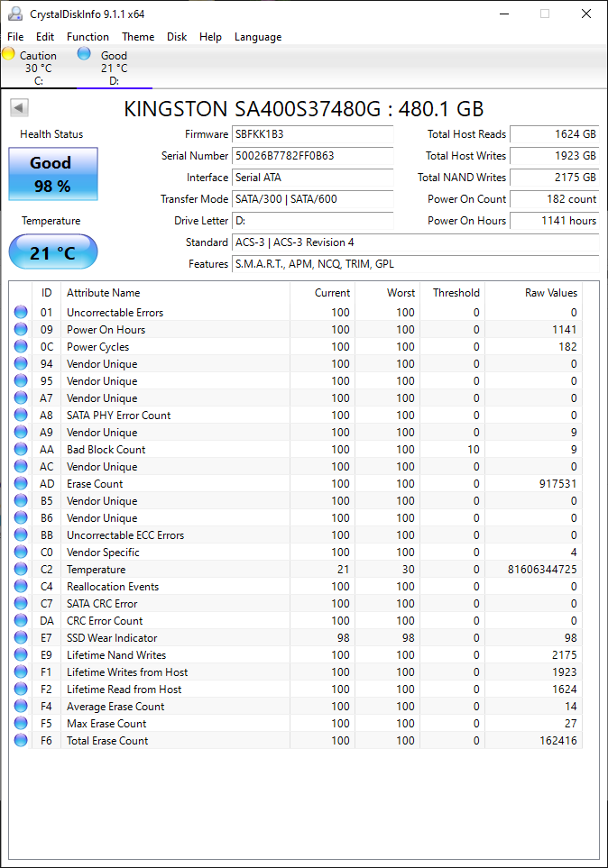Click the blue Good status icon for drive D
The height and width of the screenshot is (868, 608).
[84, 54]
